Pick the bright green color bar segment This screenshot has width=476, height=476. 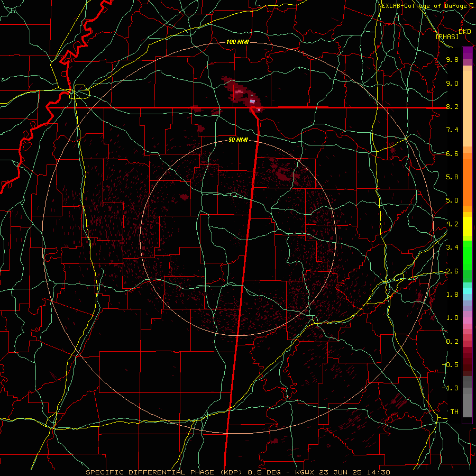[467, 255]
